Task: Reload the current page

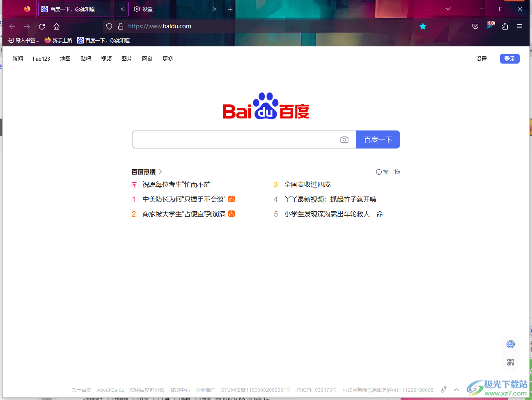Action: pos(42,26)
